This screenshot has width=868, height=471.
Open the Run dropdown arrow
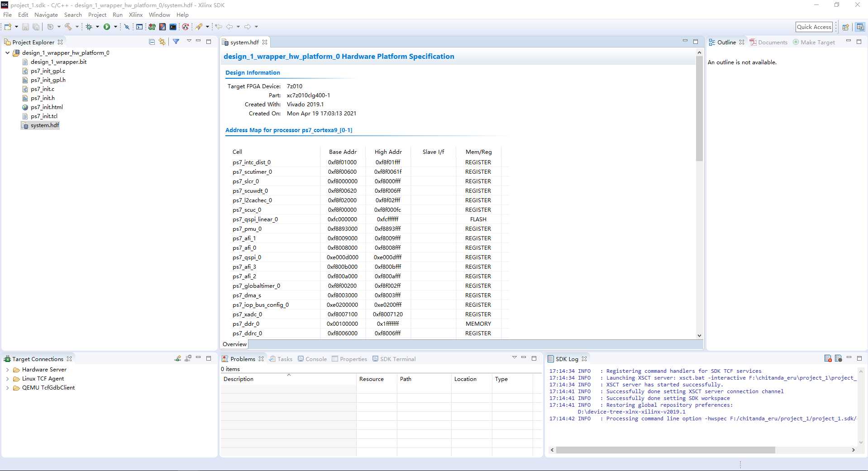tap(115, 27)
